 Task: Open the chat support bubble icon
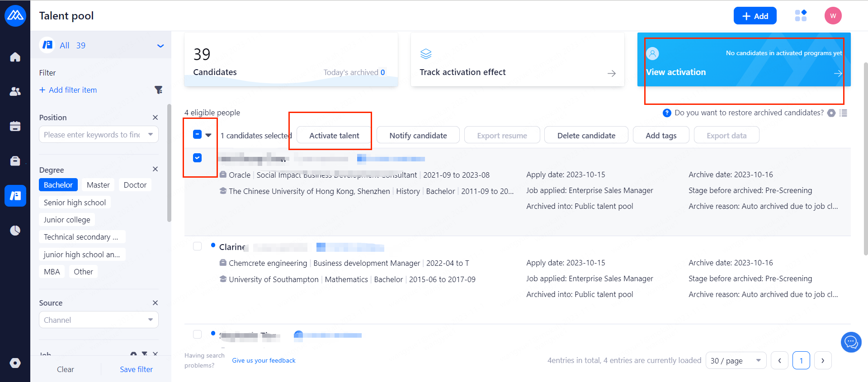(851, 342)
